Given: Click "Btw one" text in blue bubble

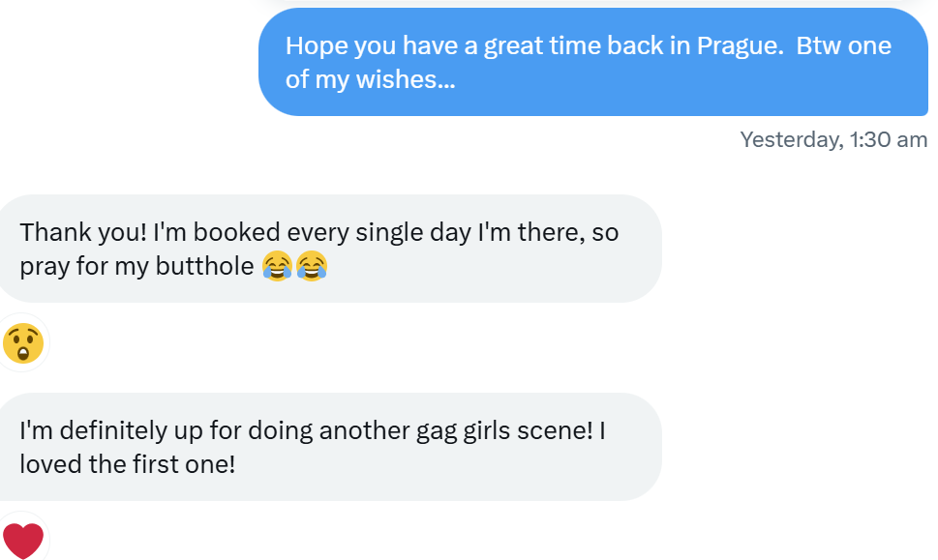Looking at the screenshot, I should click(x=843, y=45).
